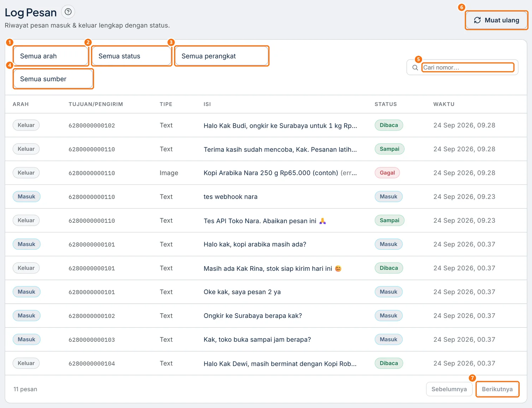
Task: Select the phone number 6280000000103
Action: pyautogui.click(x=92, y=340)
